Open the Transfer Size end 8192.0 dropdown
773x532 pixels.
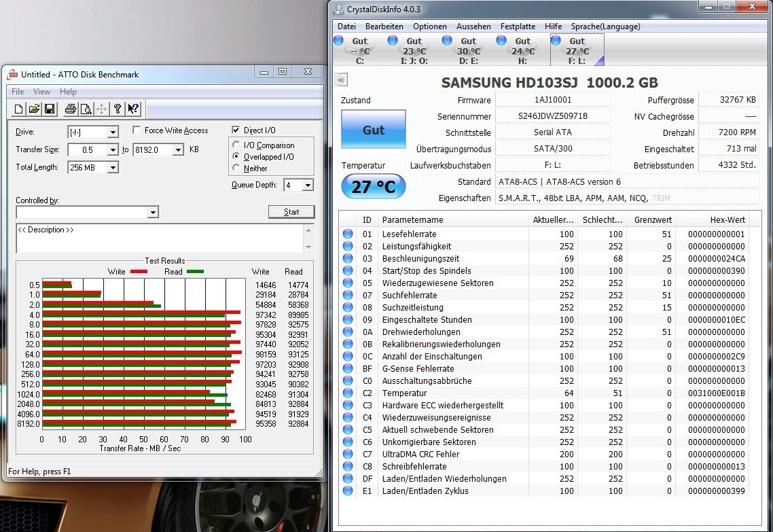coord(178,149)
